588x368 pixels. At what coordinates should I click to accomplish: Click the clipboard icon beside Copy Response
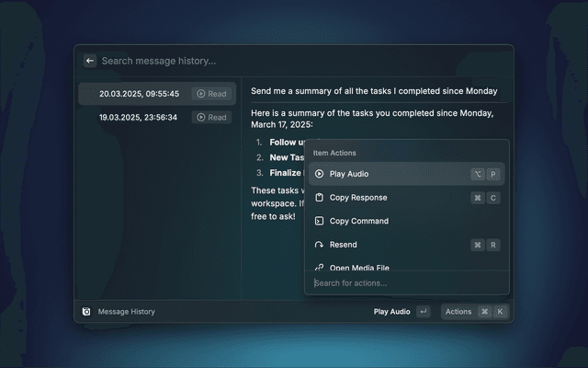click(319, 198)
